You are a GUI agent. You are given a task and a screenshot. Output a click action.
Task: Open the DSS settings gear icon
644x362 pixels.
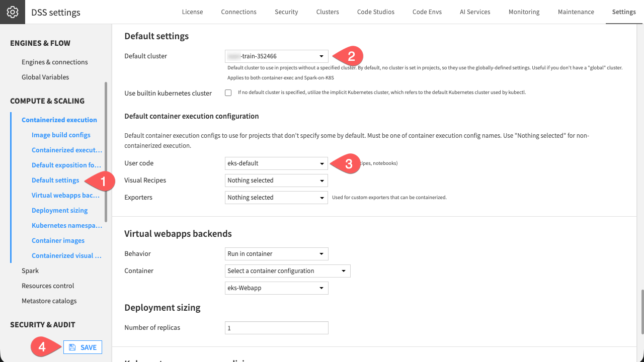pyautogui.click(x=13, y=12)
